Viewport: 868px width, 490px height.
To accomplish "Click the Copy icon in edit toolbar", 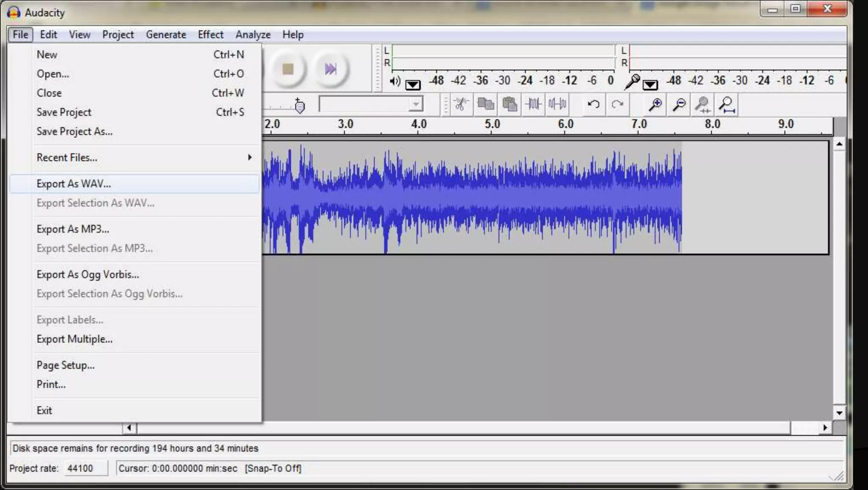I will click(485, 104).
